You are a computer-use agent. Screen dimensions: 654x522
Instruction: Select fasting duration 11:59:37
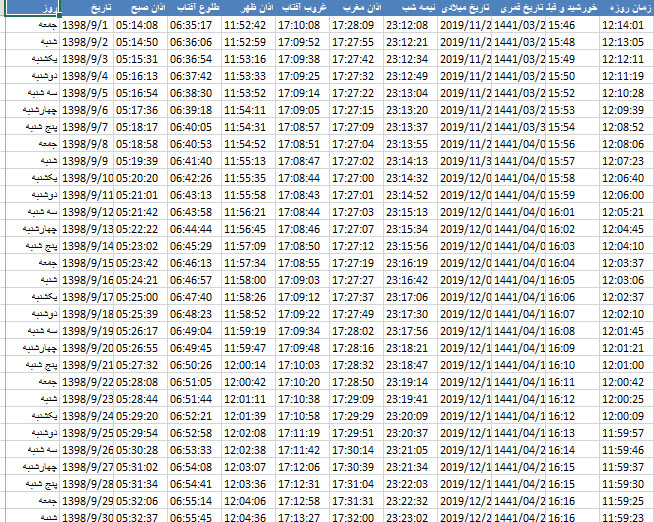click(x=627, y=467)
